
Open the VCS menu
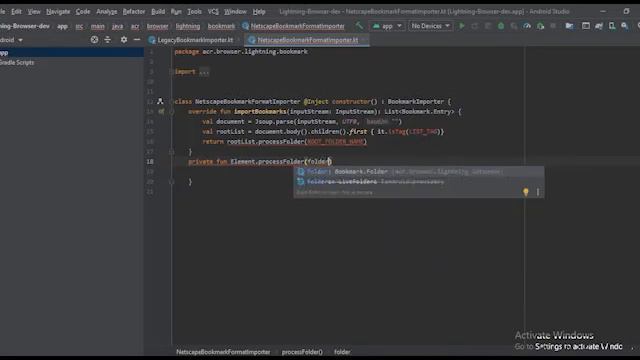click(213, 11)
